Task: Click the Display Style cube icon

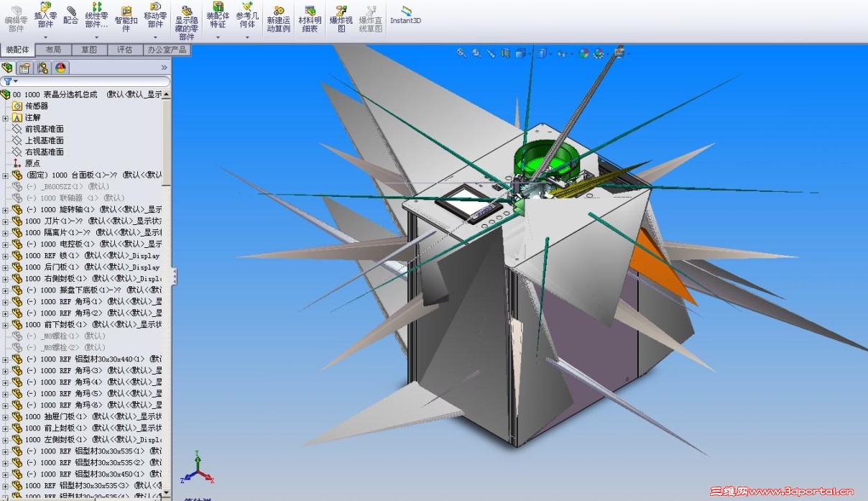Action: pyautogui.click(x=542, y=52)
